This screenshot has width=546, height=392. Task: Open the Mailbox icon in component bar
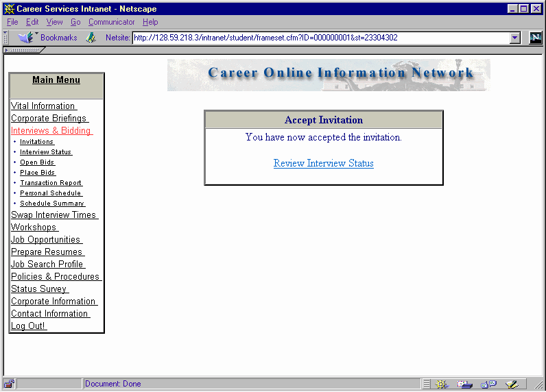464,384
